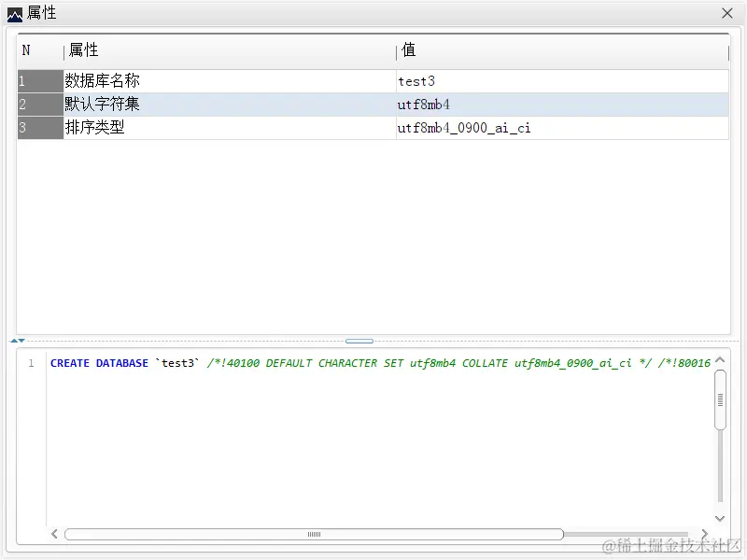Viewport: 747px width, 560px height.
Task: Select the 默认字符集 property cell
Action: click(230, 105)
